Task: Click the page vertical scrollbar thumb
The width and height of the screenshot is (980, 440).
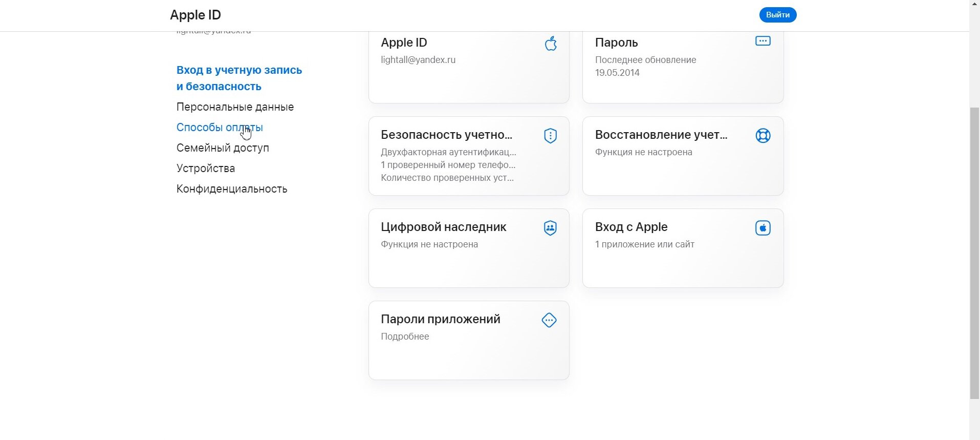Action: pos(974,253)
